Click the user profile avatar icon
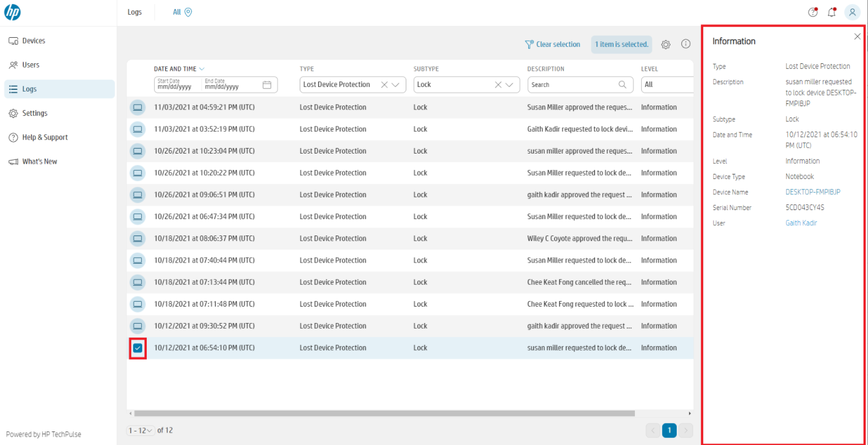Screen dimensions: 868x445 point(852,12)
